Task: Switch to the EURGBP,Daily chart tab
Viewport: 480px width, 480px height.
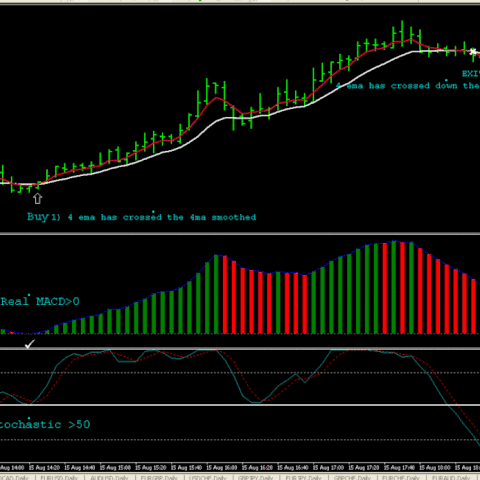Action: [159, 477]
